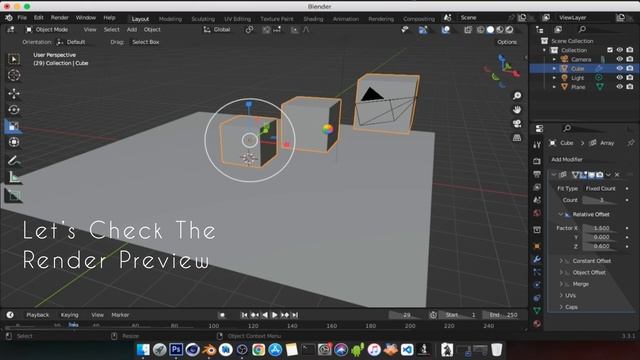Open the File menu
Screen dimensions: 640x360
(22, 18)
